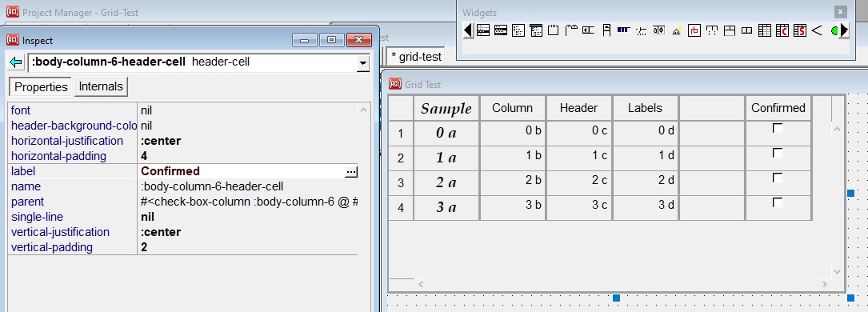Select the vertical-padding property row

click(182, 247)
